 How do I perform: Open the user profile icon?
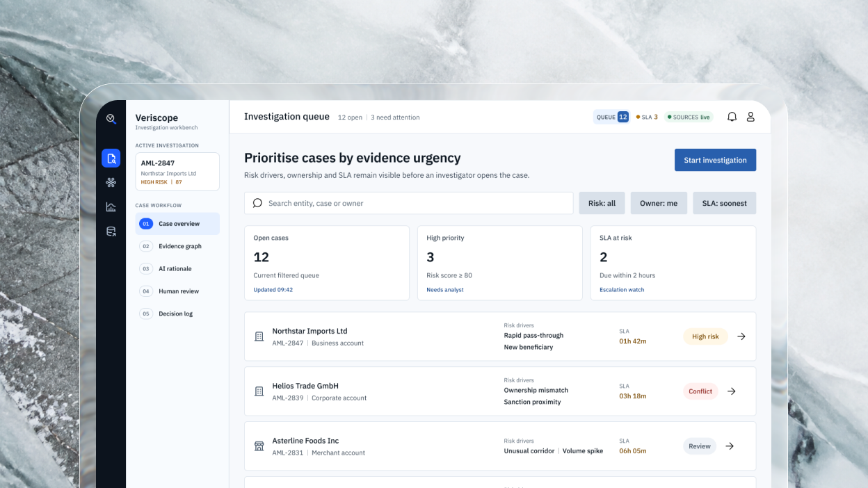[750, 117]
